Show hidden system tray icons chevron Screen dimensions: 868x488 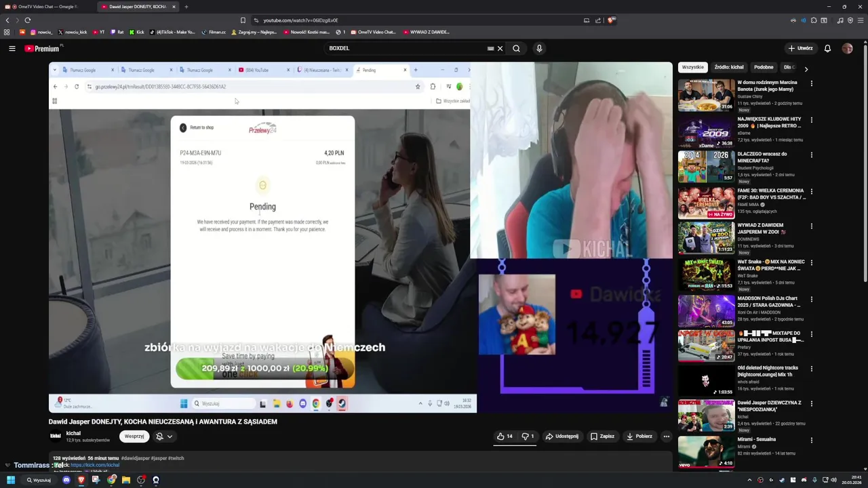[749, 480]
